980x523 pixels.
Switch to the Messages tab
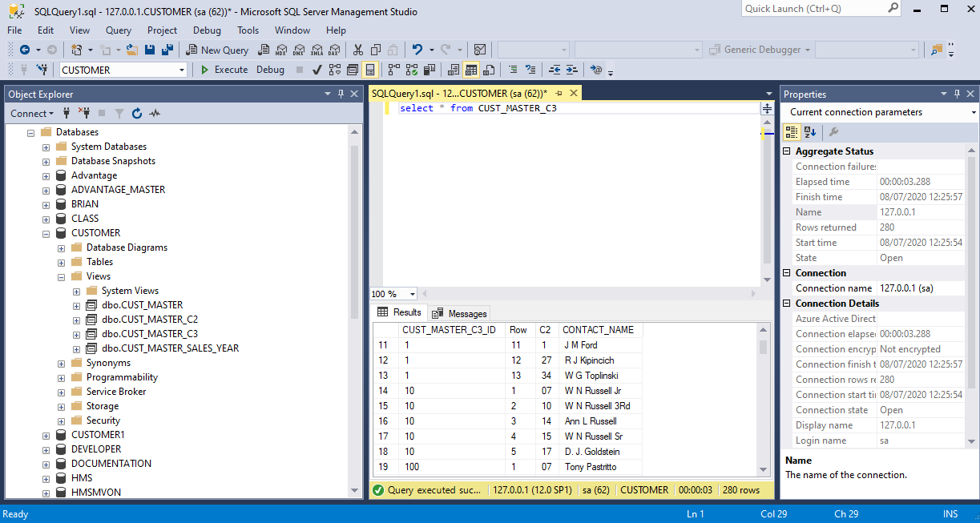(x=460, y=313)
